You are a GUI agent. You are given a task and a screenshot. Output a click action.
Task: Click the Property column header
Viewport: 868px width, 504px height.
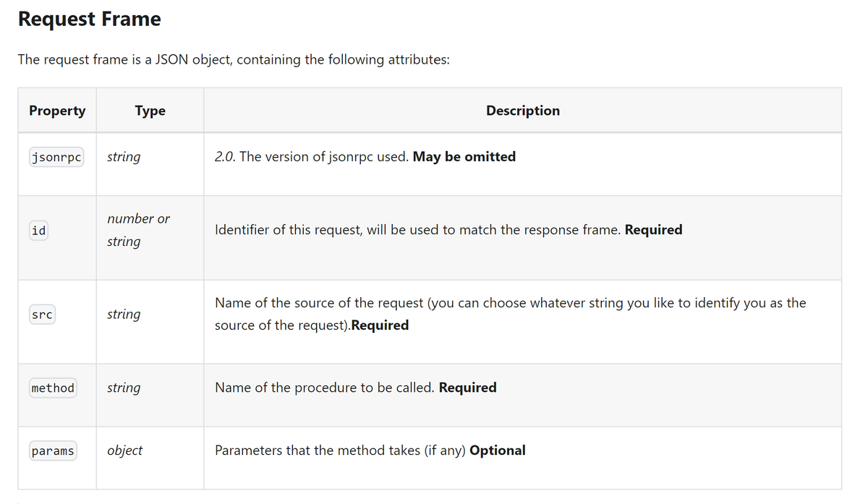[57, 111]
